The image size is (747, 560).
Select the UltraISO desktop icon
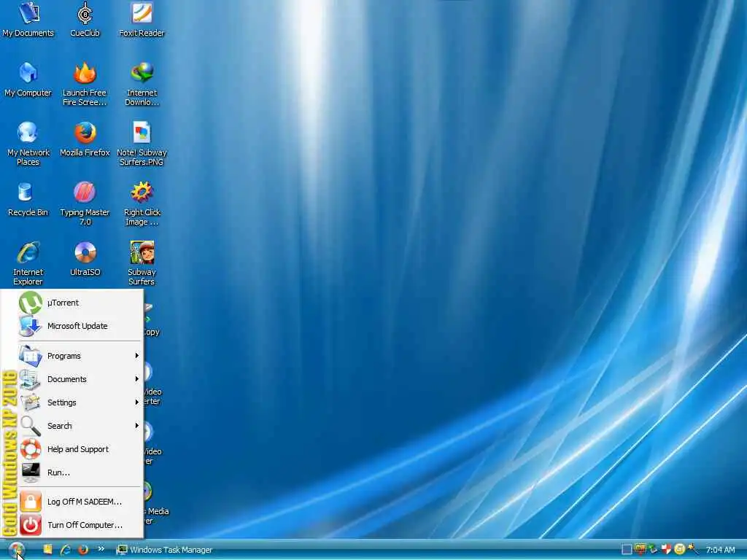[85, 260]
